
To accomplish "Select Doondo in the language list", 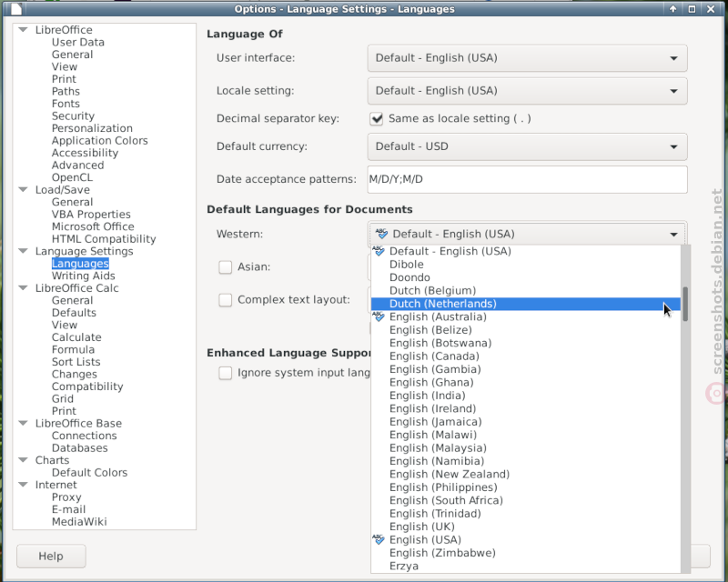I will tap(526, 277).
